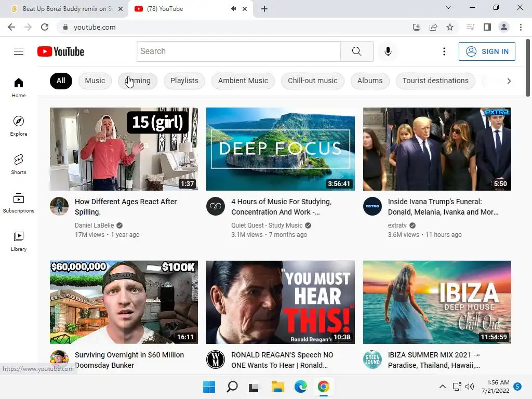Open Library in the sidebar

(x=19, y=241)
